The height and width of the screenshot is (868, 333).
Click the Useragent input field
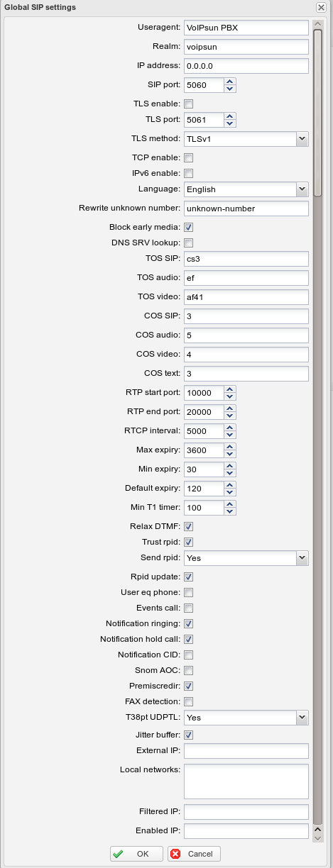246,28
